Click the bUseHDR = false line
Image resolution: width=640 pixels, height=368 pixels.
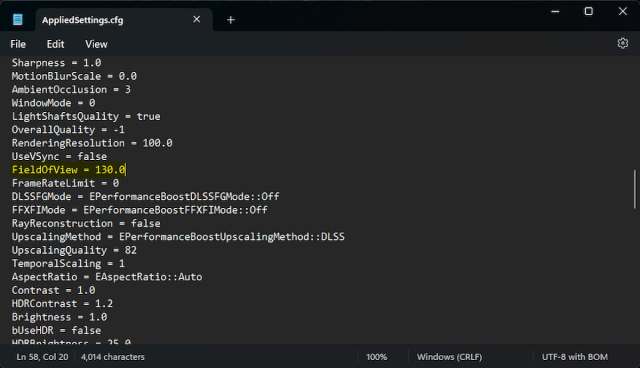pyautogui.click(x=56, y=330)
